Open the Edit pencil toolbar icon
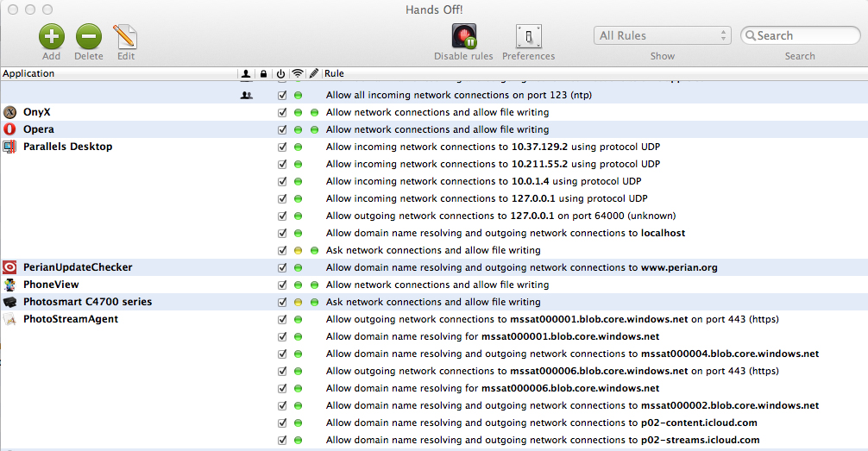This screenshot has height=451, width=868. [125, 37]
